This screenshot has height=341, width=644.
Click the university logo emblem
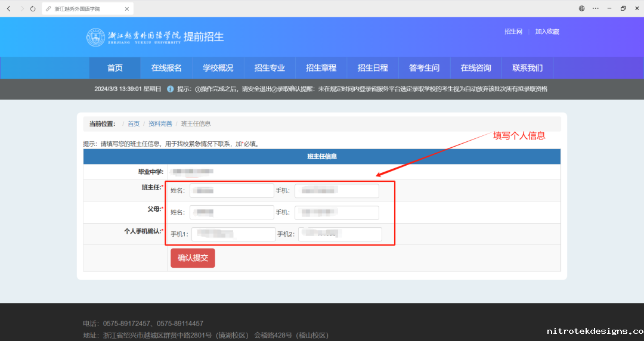pos(95,37)
